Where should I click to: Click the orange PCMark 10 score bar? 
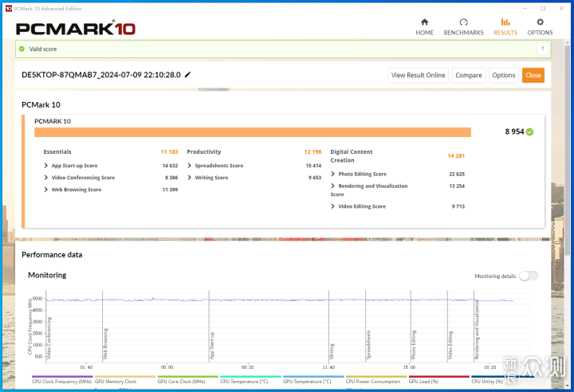point(253,132)
